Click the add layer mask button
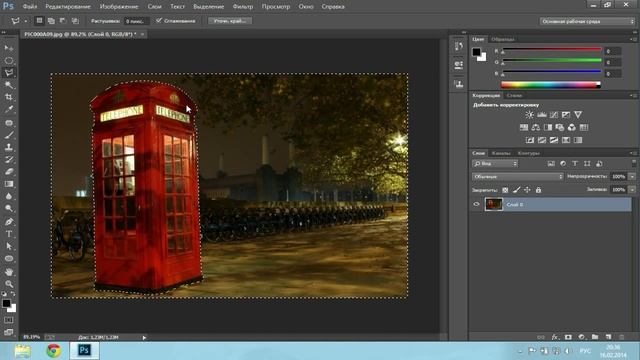The image size is (640, 360). (568, 337)
